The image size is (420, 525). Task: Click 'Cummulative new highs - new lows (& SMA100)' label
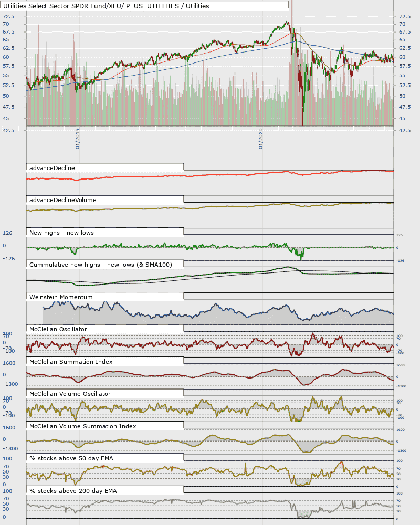(100, 265)
